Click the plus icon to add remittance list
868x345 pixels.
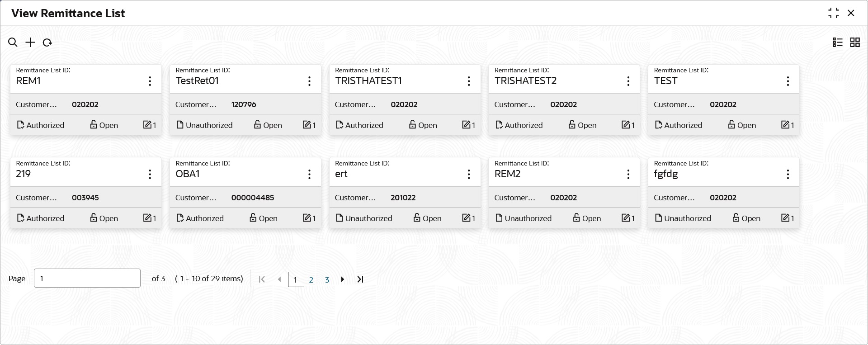pos(30,43)
